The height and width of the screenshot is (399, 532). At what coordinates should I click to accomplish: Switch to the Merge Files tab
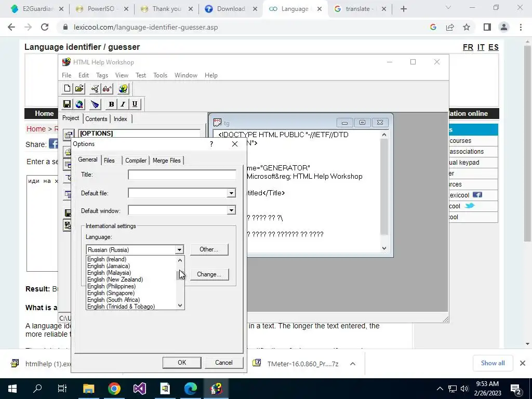pyautogui.click(x=167, y=161)
